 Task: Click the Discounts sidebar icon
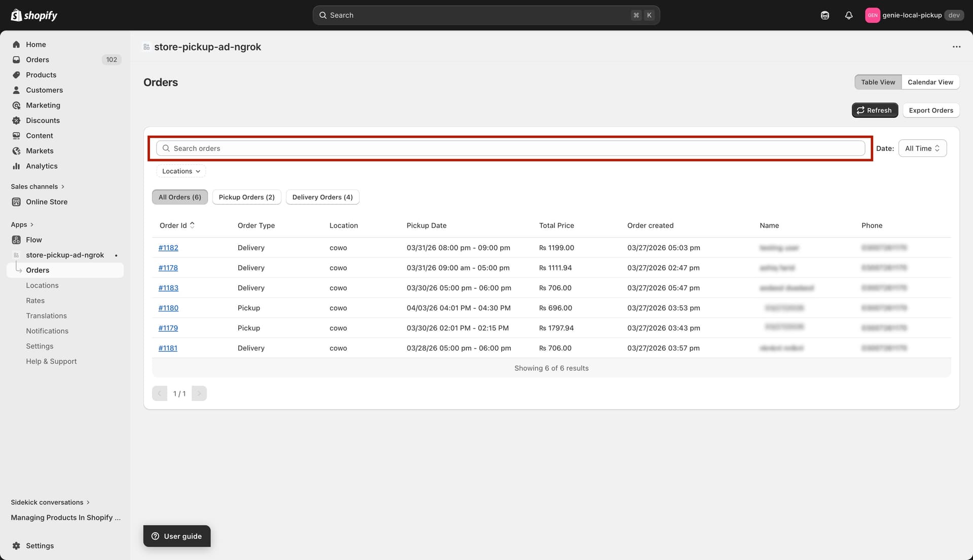(17, 121)
